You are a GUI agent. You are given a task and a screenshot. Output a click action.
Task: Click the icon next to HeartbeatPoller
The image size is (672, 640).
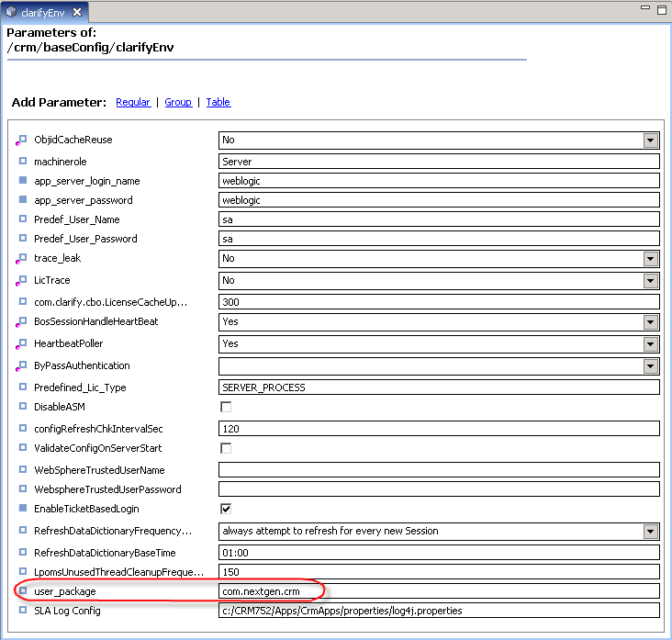pos(22,344)
